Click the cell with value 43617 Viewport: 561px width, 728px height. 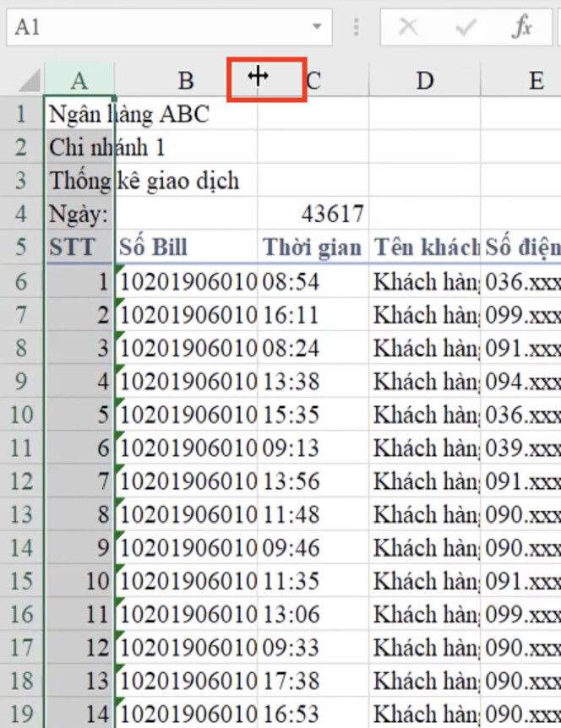pos(313,214)
